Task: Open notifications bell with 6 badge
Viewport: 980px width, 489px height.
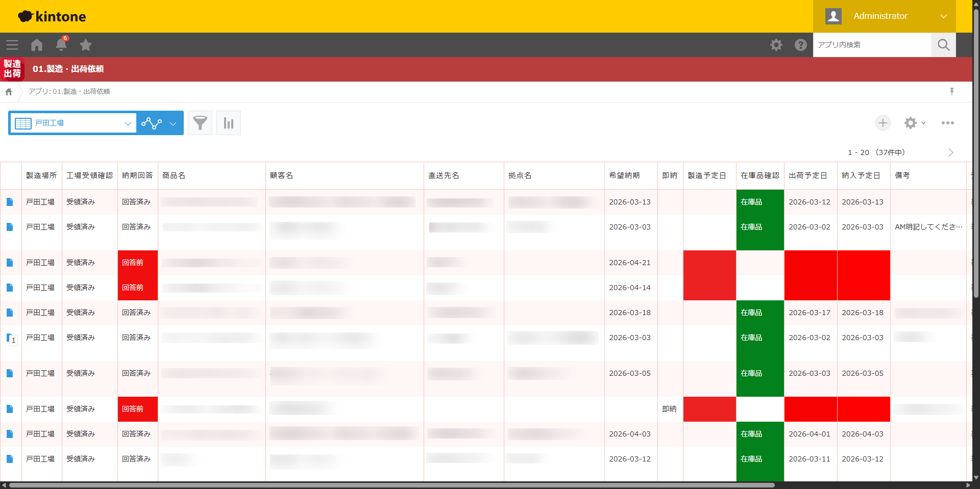Action: (x=61, y=45)
